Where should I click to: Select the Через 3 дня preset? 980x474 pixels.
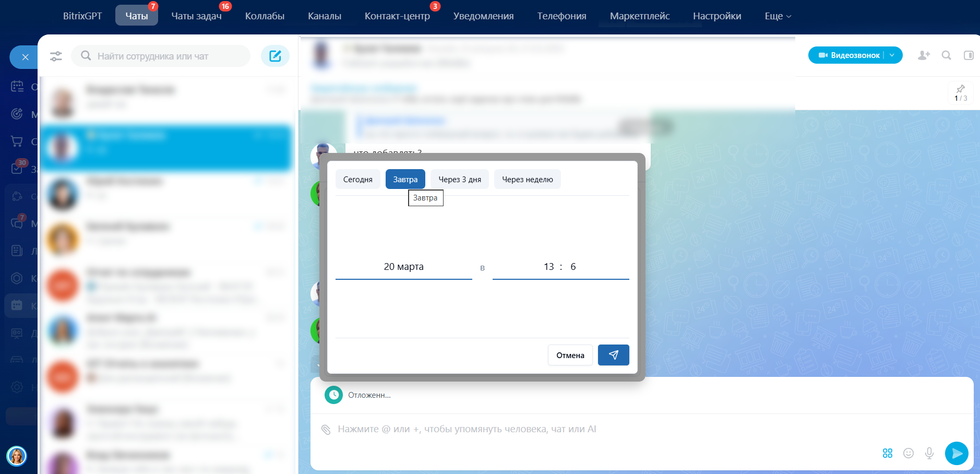[x=460, y=179]
